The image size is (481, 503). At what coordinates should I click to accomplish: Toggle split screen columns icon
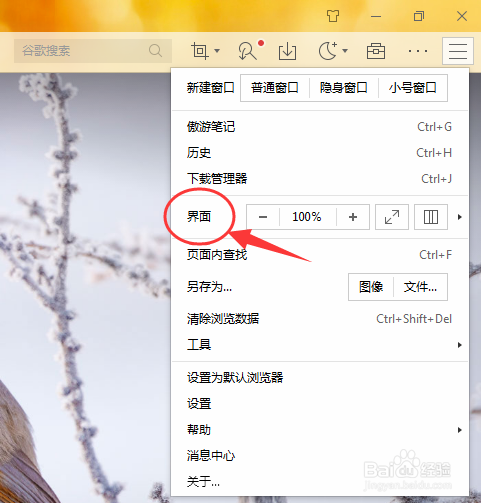(x=431, y=217)
